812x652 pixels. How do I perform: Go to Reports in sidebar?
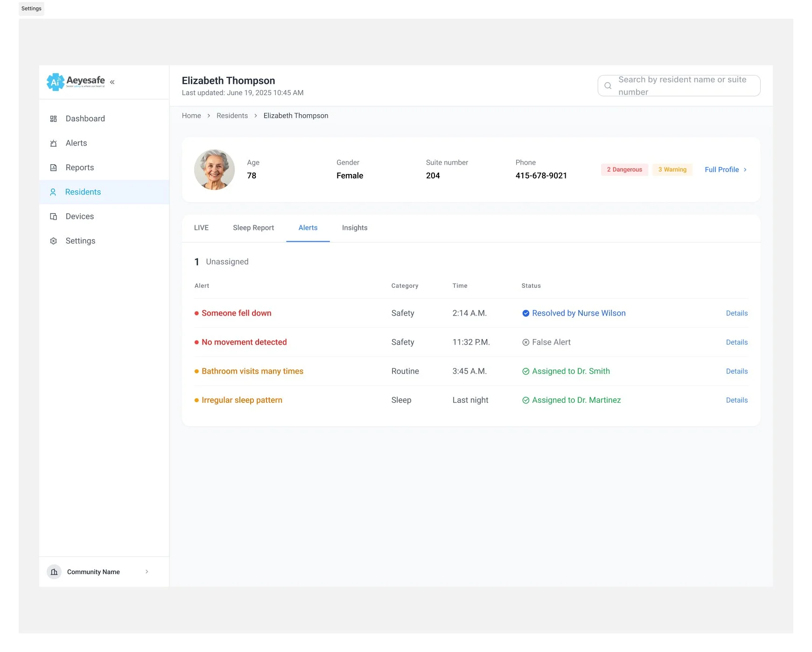tap(104, 167)
